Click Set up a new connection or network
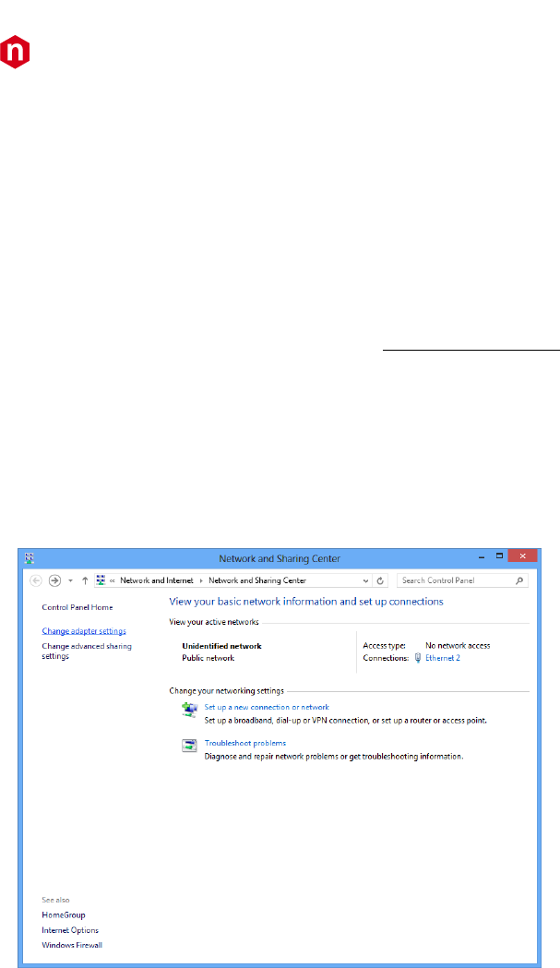 pos(267,708)
